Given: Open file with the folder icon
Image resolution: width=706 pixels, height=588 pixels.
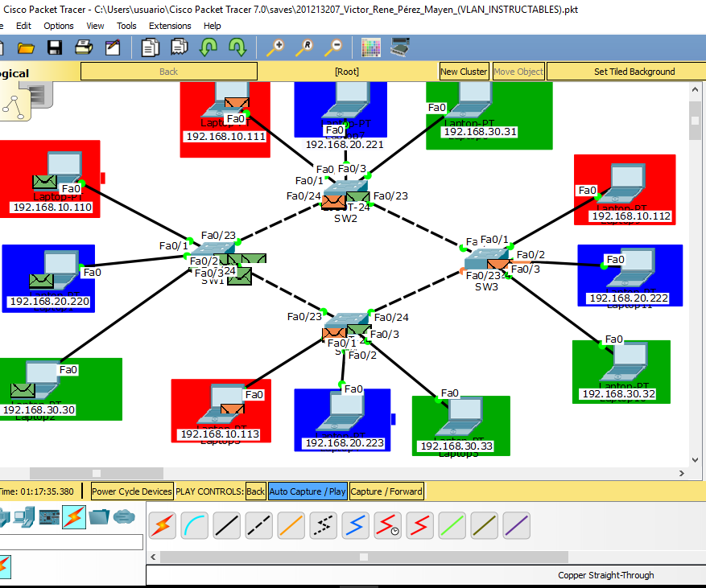Looking at the screenshot, I should click(x=26, y=47).
